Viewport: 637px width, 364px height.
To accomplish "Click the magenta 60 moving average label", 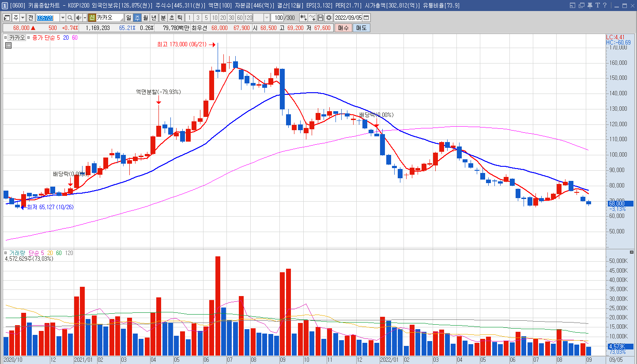I will pos(75,38).
